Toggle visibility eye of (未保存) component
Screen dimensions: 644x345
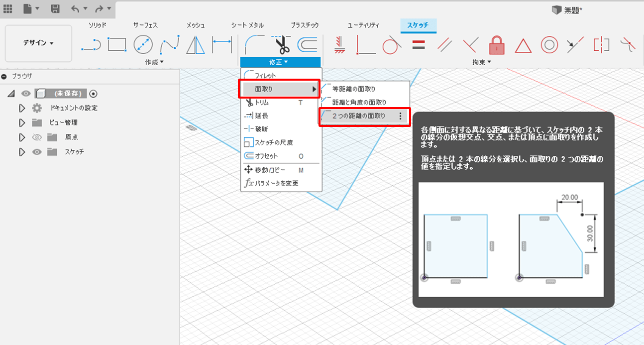tap(26, 93)
